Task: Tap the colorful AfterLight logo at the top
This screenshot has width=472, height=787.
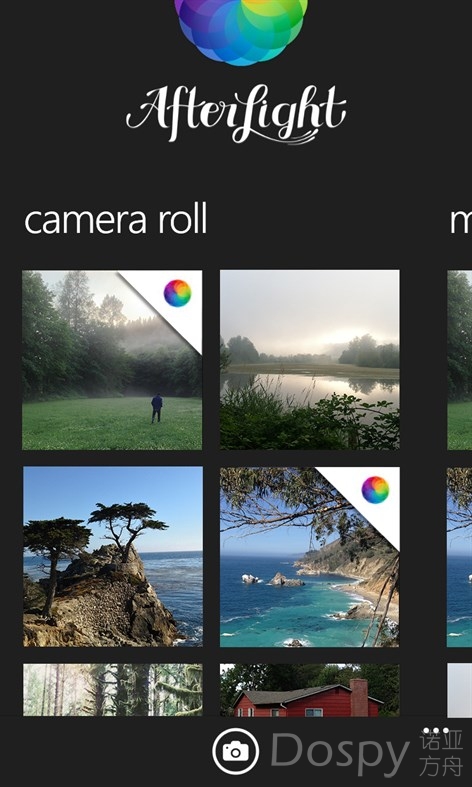Action: [x=241, y=31]
